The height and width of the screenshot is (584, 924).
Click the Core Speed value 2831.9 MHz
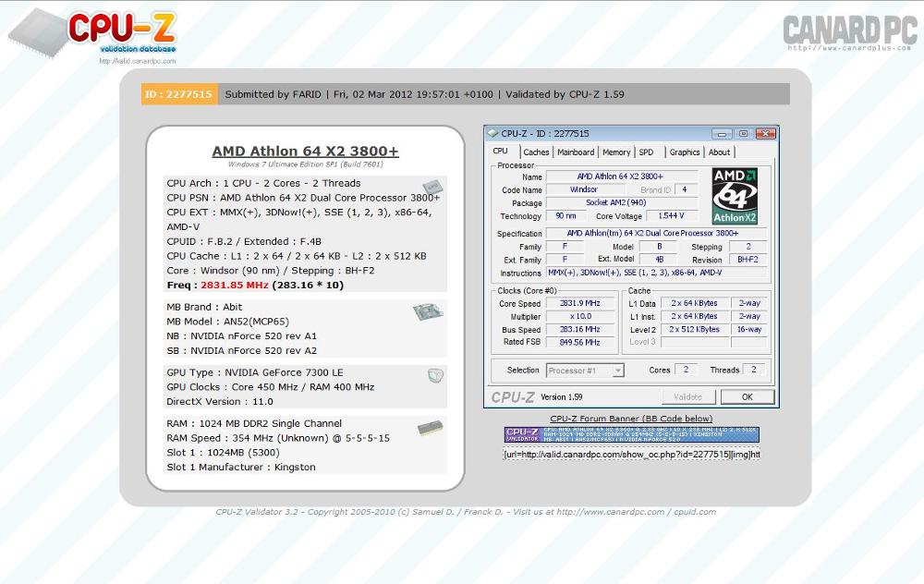(580, 303)
